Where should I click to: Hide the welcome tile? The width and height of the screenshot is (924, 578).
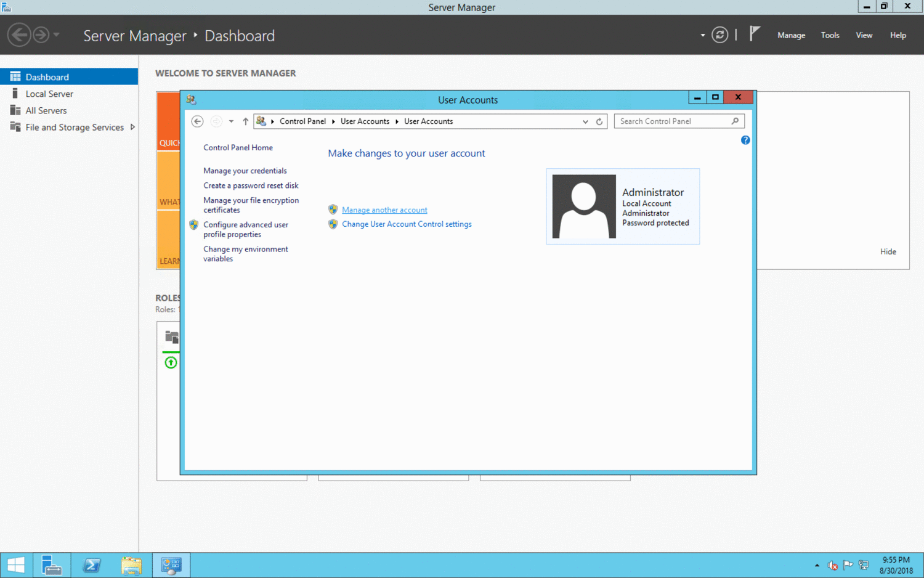pyautogui.click(x=888, y=251)
